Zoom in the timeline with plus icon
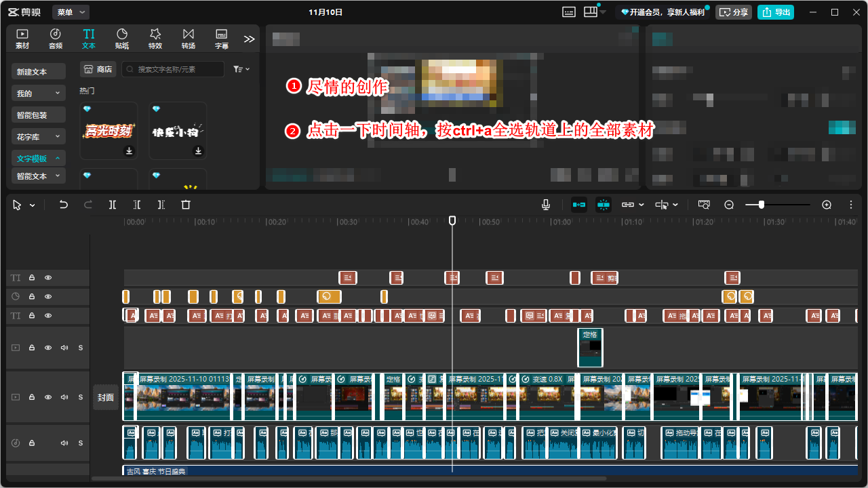The image size is (868, 488). pos(827,205)
